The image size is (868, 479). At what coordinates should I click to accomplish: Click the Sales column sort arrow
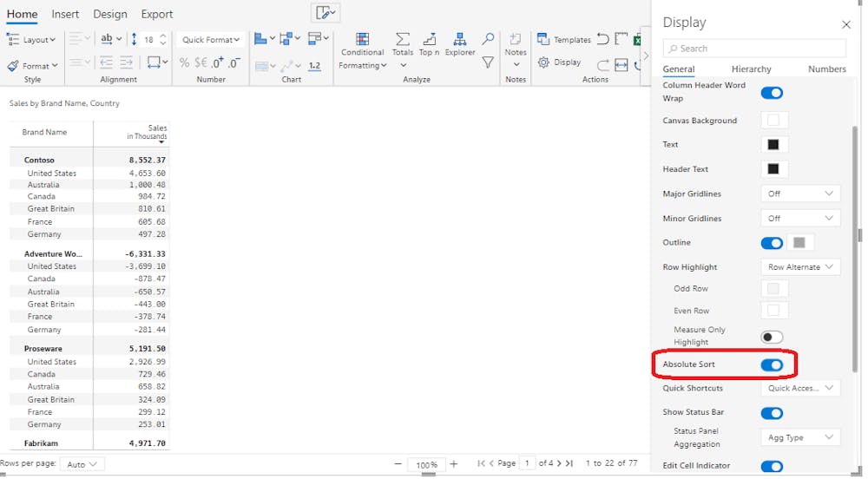pyautogui.click(x=161, y=142)
